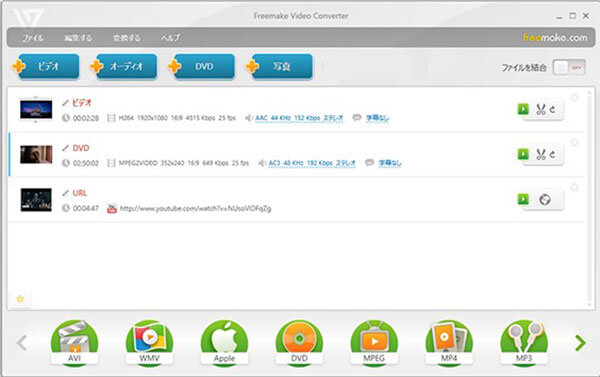600x377 pixels.
Task: Click the Freemake logo icon
Action: tap(28, 17)
